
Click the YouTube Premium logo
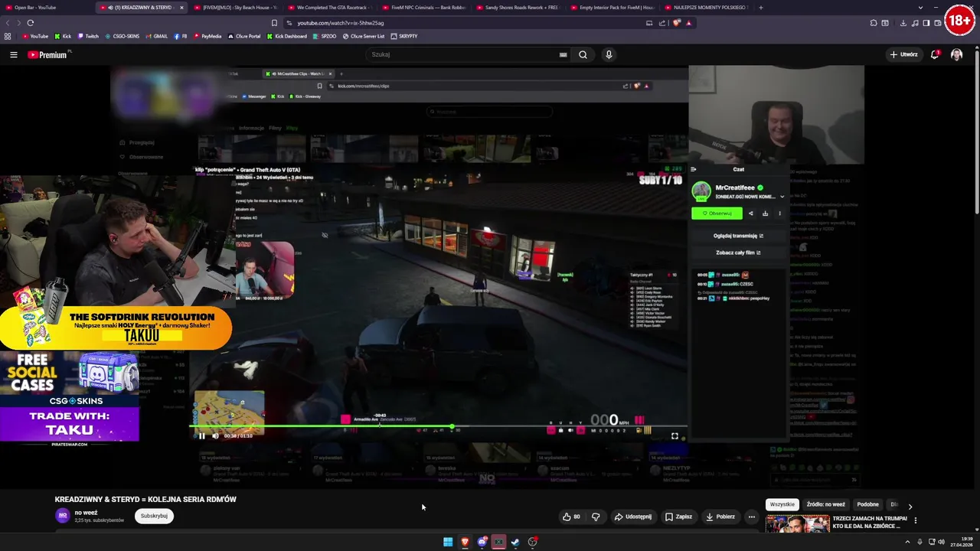point(49,54)
